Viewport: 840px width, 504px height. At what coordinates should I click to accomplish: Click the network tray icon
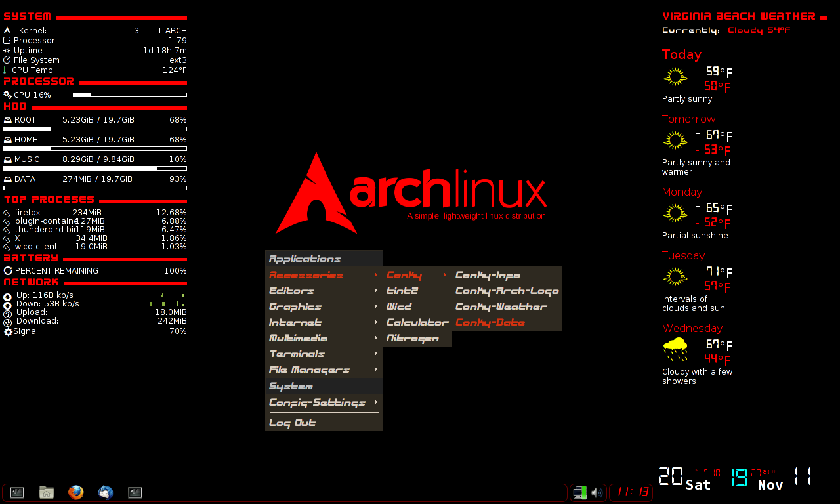click(x=579, y=493)
